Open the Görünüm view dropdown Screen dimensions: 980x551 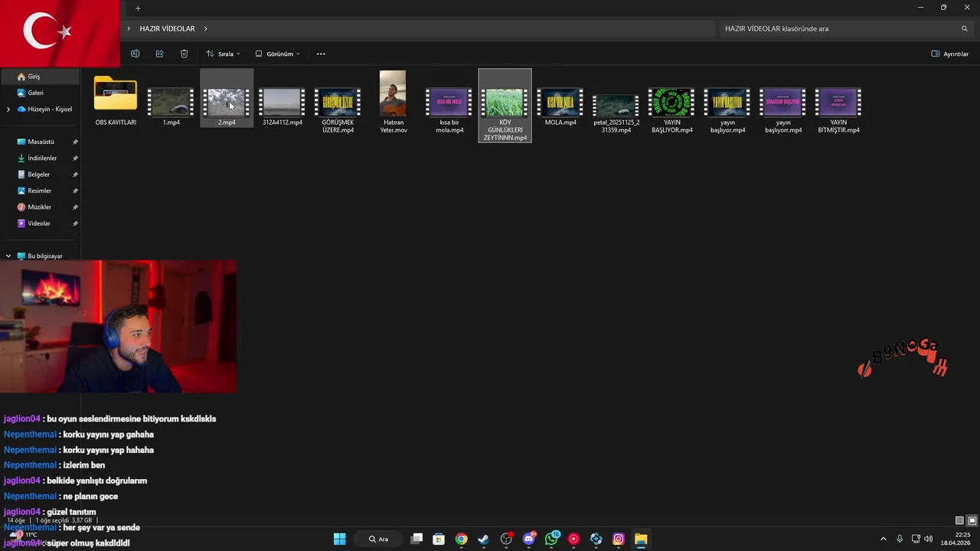pos(277,54)
